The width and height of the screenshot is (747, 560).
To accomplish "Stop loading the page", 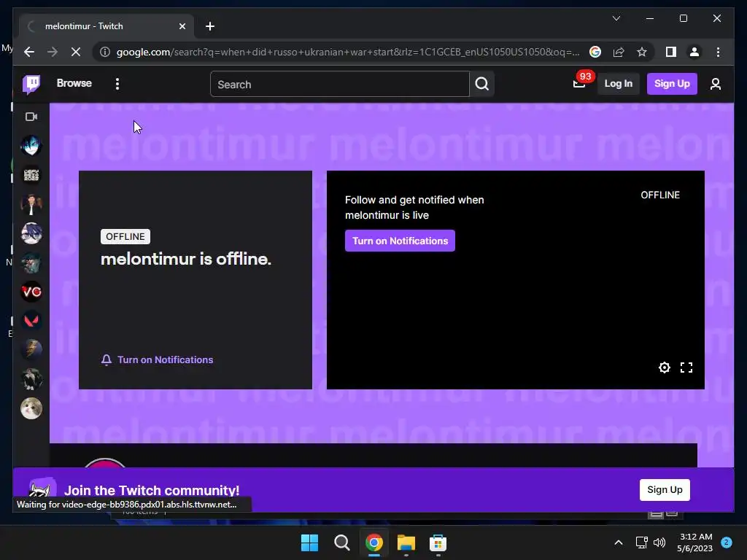I will [x=76, y=52].
